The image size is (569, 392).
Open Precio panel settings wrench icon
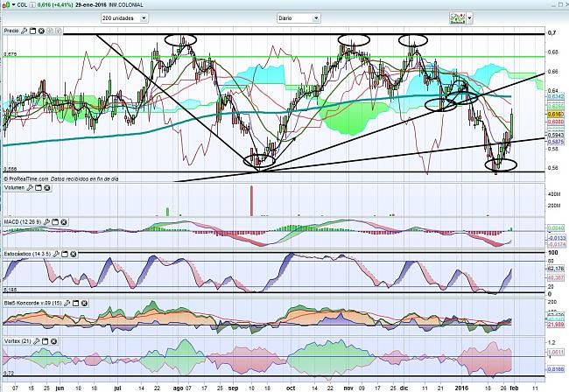25,31
